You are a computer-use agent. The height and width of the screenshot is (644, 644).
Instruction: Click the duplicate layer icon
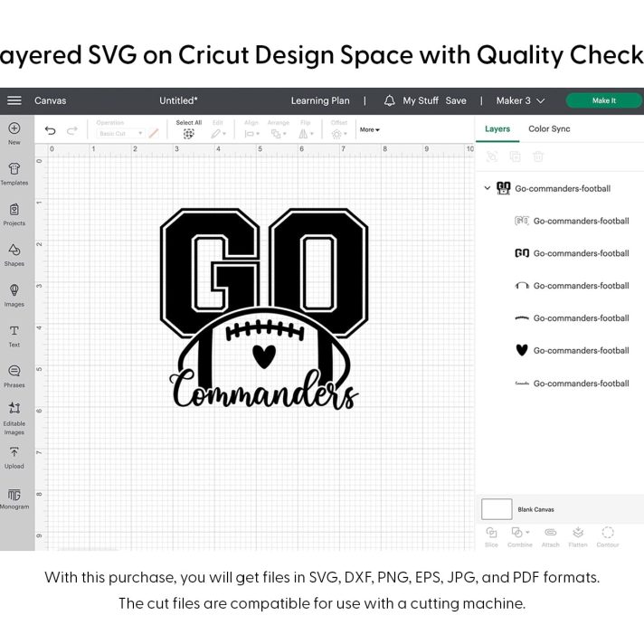[515, 156]
